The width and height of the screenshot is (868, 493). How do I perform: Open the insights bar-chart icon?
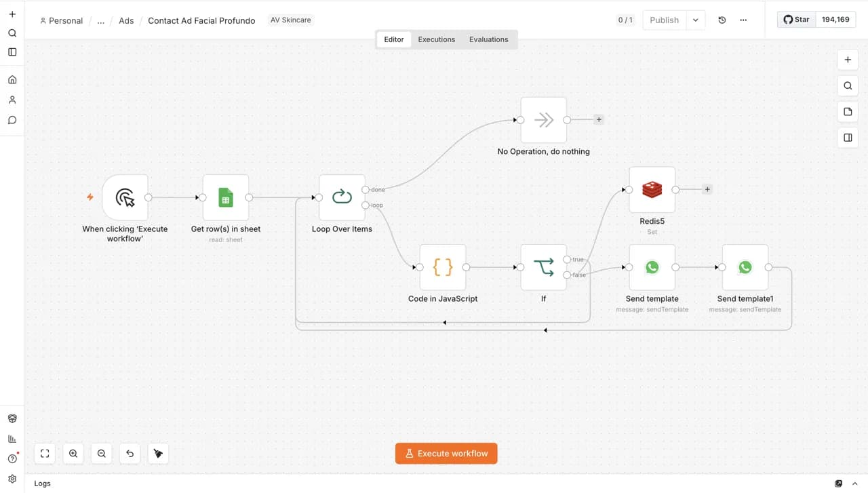pyautogui.click(x=12, y=439)
